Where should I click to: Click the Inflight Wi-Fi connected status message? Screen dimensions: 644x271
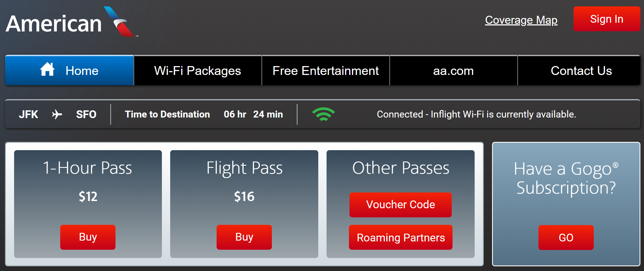(x=476, y=114)
